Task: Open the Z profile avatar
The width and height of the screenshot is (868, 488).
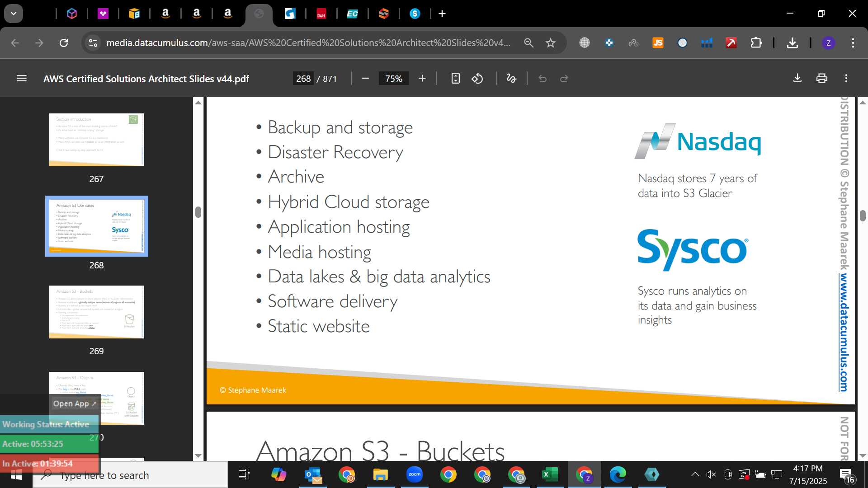Action: tap(828, 43)
